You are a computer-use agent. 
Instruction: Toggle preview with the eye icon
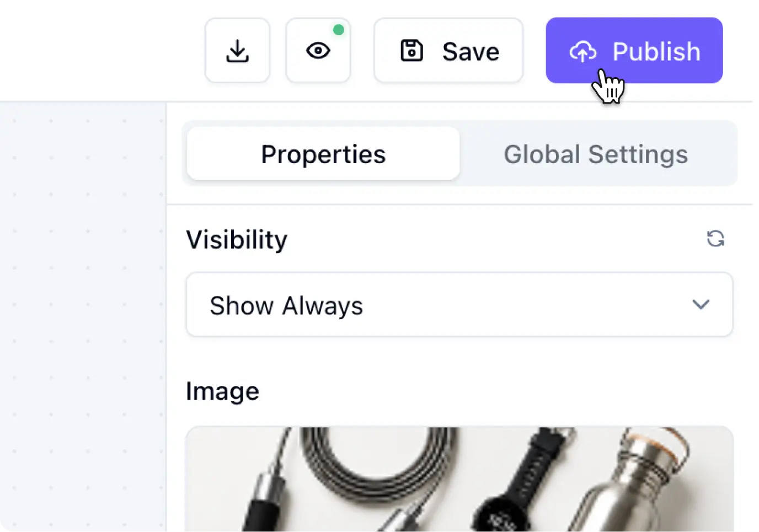point(318,51)
